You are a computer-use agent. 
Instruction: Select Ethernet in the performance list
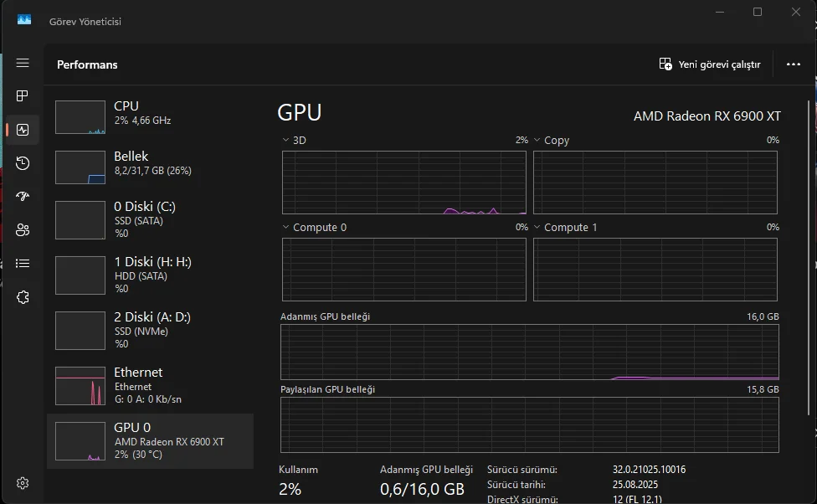(151, 385)
